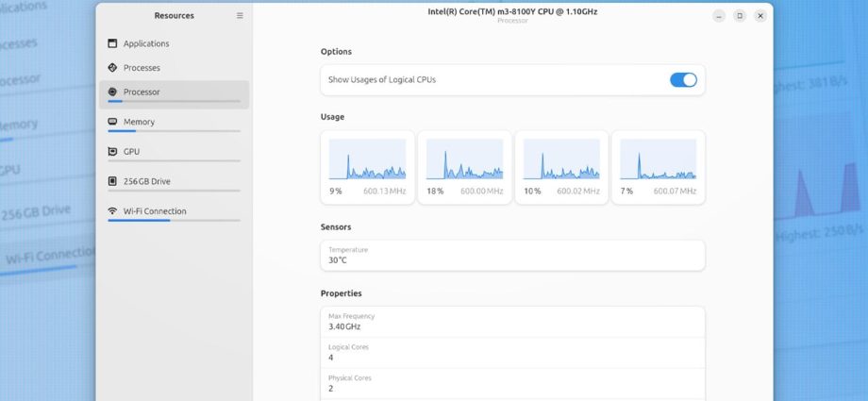
Task: Click the first CPU usage graph showing 9%
Action: pyautogui.click(x=367, y=159)
